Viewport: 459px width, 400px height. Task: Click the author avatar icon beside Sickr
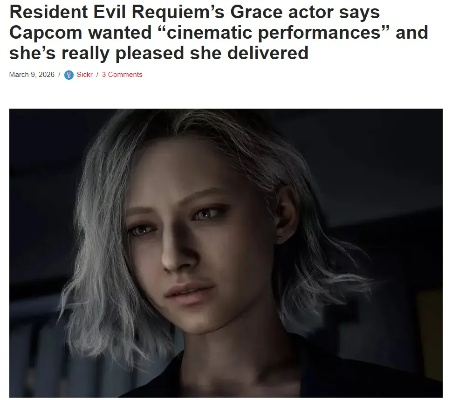(69, 75)
